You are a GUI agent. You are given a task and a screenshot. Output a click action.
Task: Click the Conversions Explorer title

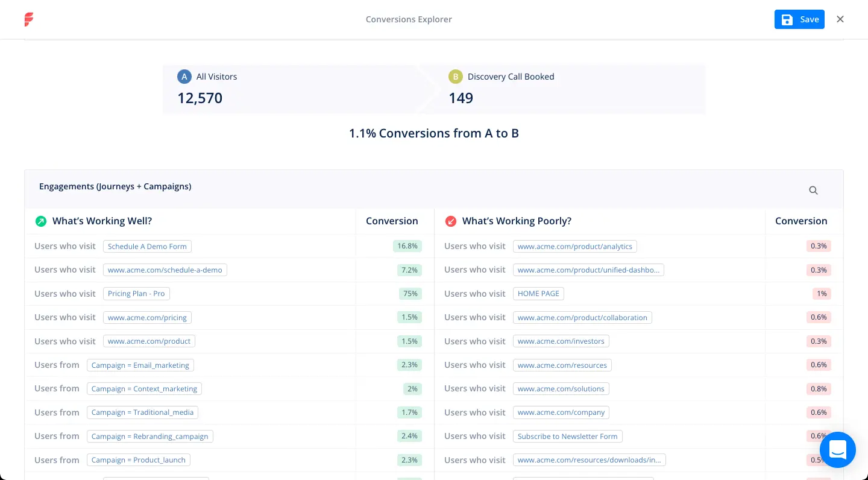[x=409, y=19]
